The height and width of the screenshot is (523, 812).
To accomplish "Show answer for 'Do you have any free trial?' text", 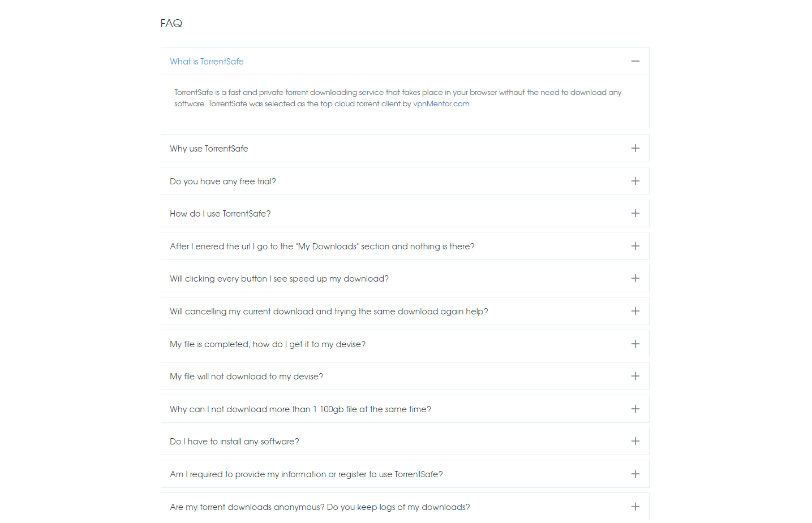I will (222, 181).
